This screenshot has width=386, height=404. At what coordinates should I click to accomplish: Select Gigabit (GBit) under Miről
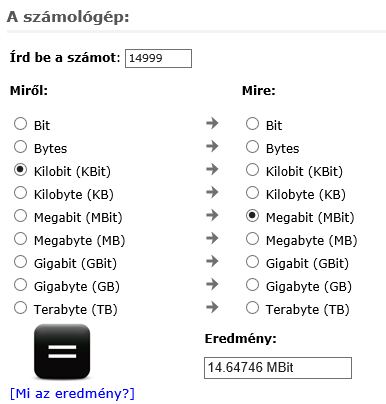tap(20, 262)
